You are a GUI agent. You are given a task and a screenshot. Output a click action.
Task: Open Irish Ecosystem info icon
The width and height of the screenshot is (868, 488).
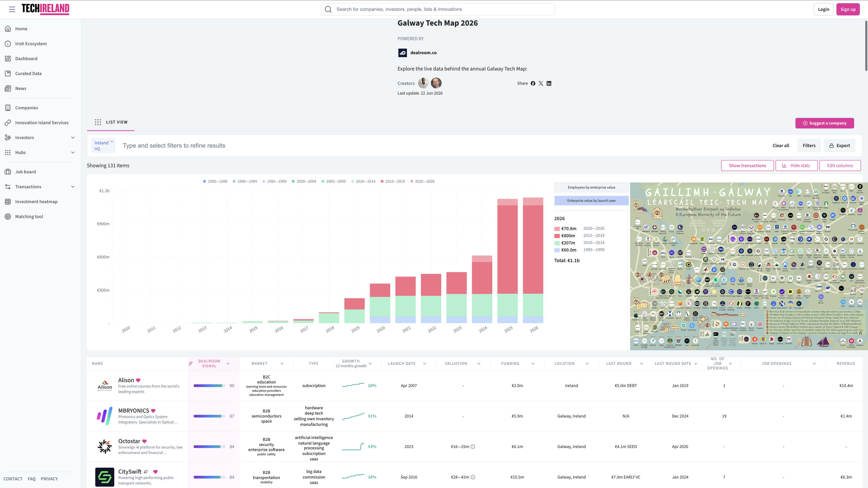click(x=8, y=44)
